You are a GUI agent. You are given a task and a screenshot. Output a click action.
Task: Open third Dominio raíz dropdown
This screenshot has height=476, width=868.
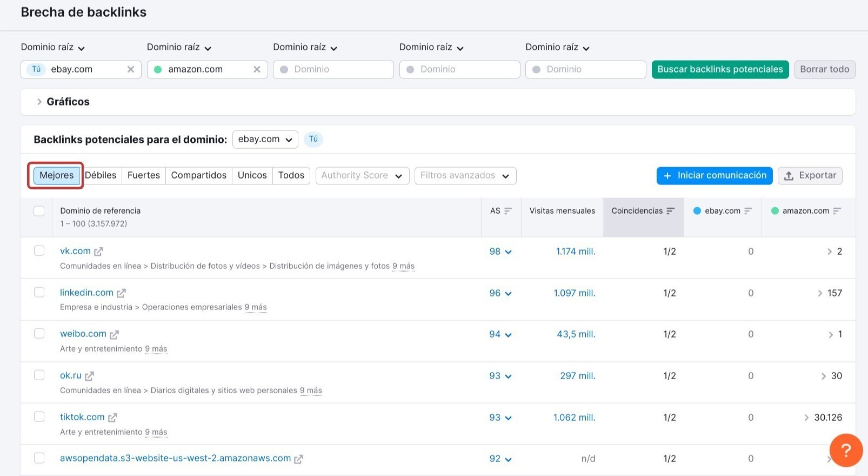(305, 48)
